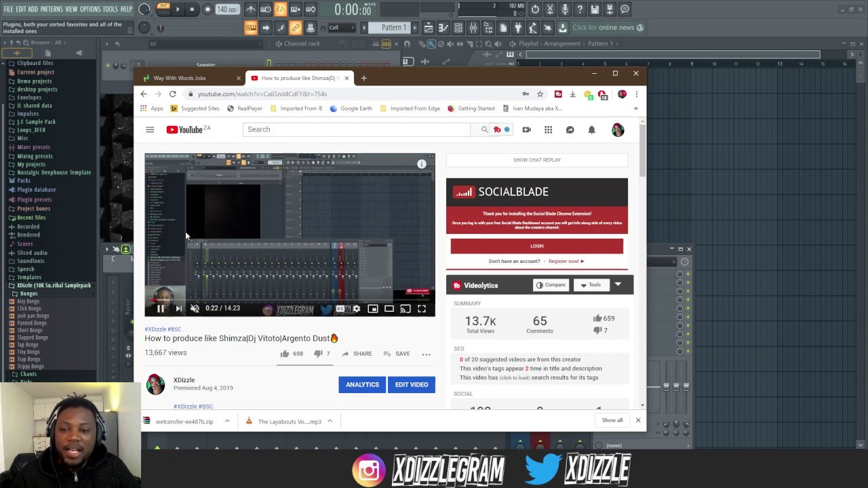Click the FL Studio audio editor scissors icon
Viewport: 868px width, 488px height.
point(550,9)
